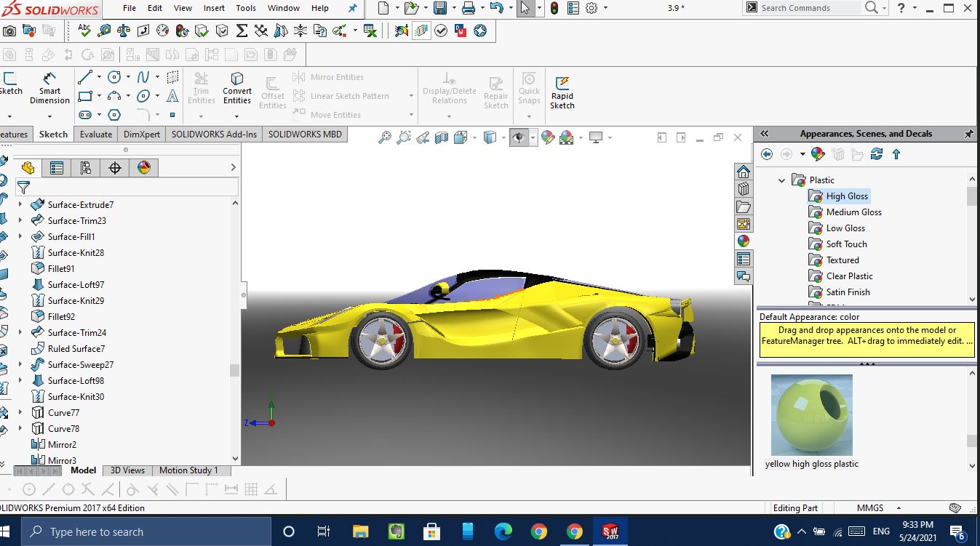Open the File menu
The width and height of the screenshot is (980, 546).
point(130,8)
